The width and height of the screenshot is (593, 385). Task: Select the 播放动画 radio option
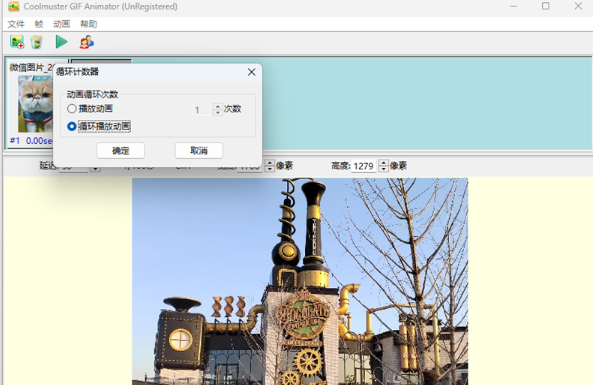[x=90, y=109]
